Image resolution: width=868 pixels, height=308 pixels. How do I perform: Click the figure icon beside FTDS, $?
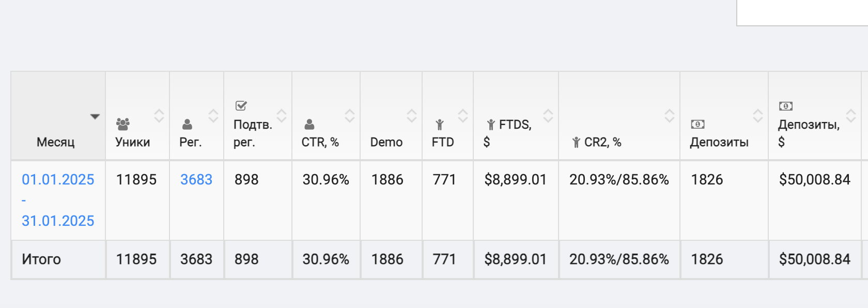491,125
